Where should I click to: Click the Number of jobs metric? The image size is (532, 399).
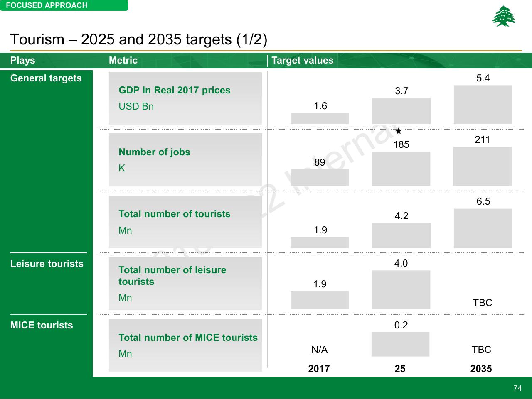pos(155,152)
